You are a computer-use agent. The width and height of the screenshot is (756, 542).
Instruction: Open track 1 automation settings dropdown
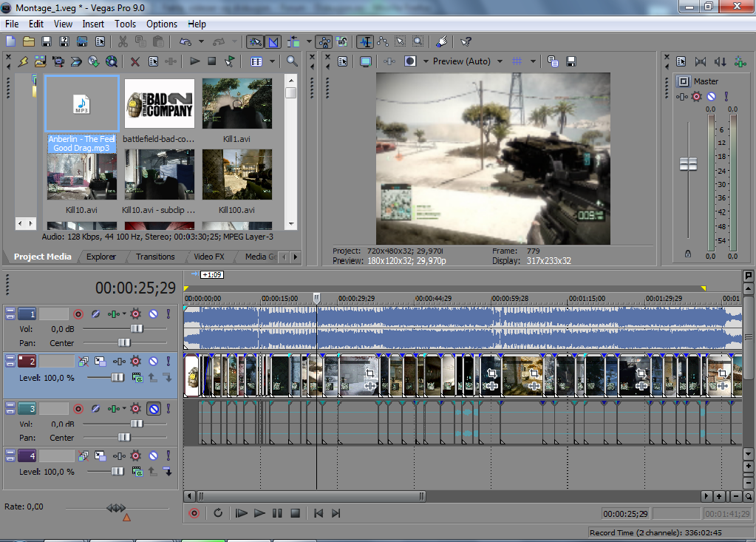click(x=124, y=314)
